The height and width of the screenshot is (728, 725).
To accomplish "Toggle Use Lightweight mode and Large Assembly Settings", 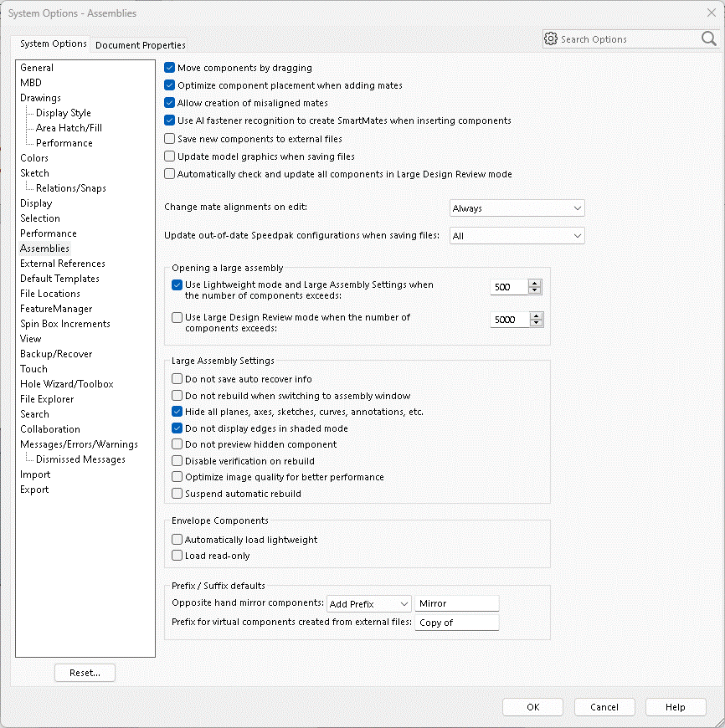I will (x=177, y=285).
